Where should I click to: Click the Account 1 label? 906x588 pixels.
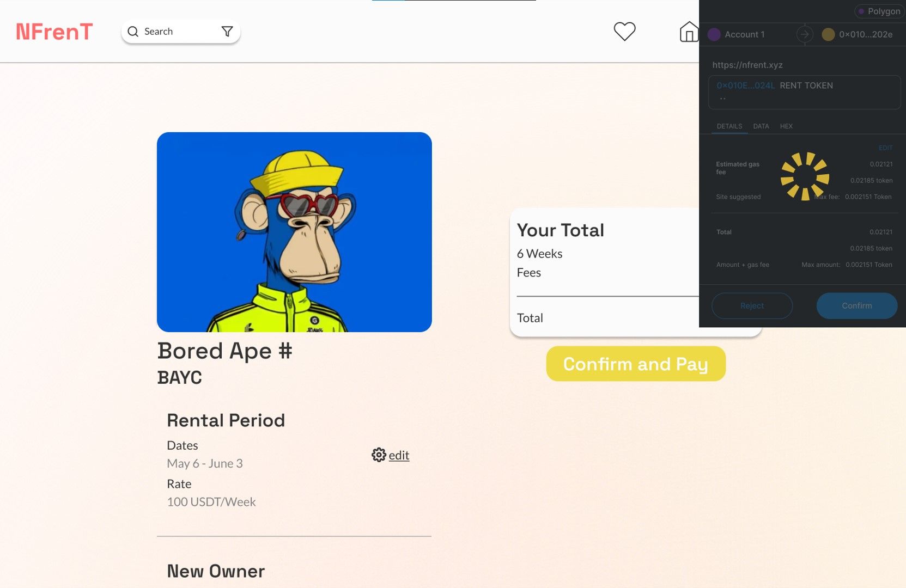coord(745,34)
